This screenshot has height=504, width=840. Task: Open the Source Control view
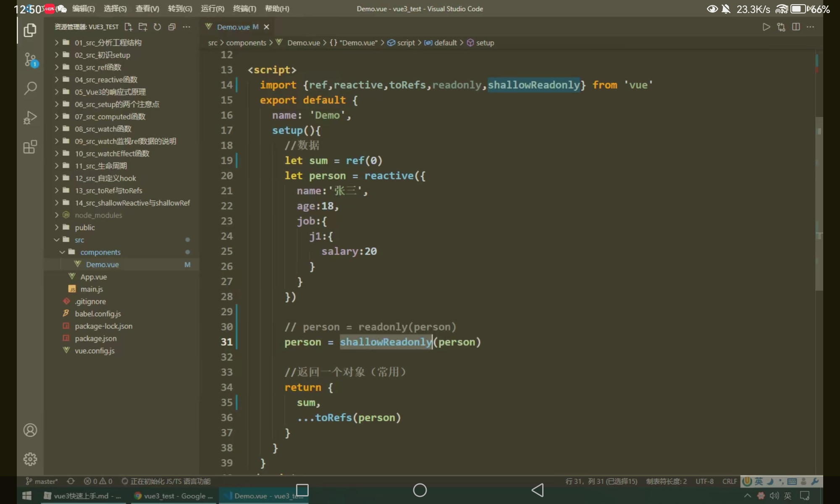pos(30,60)
